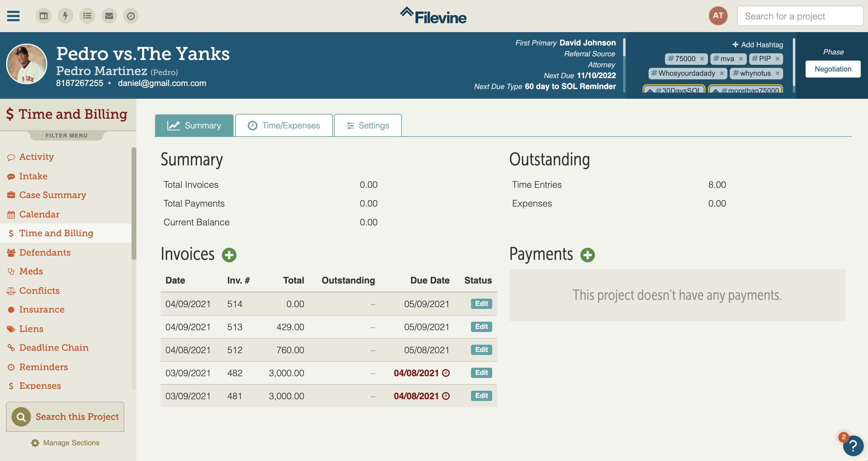Image resolution: width=868 pixels, height=461 pixels.
Task: Click the sidebar sections scrollbar
Action: pyautogui.click(x=134, y=204)
